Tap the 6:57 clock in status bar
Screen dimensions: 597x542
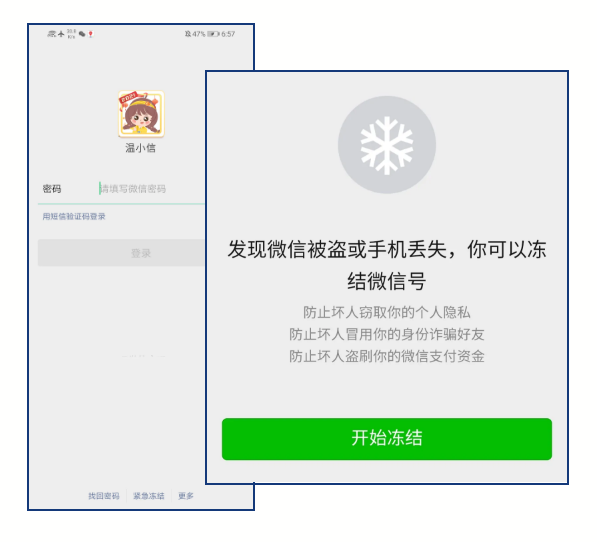coord(228,34)
